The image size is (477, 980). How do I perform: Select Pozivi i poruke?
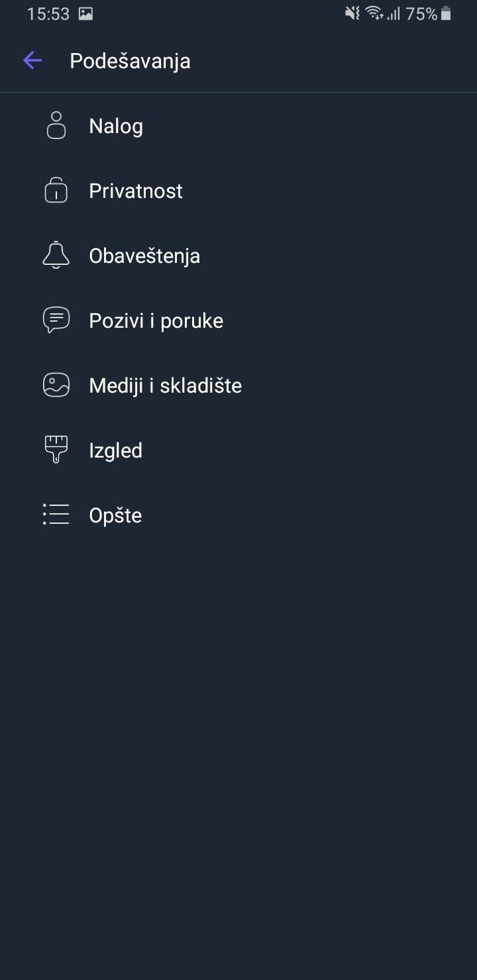(156, 320)
